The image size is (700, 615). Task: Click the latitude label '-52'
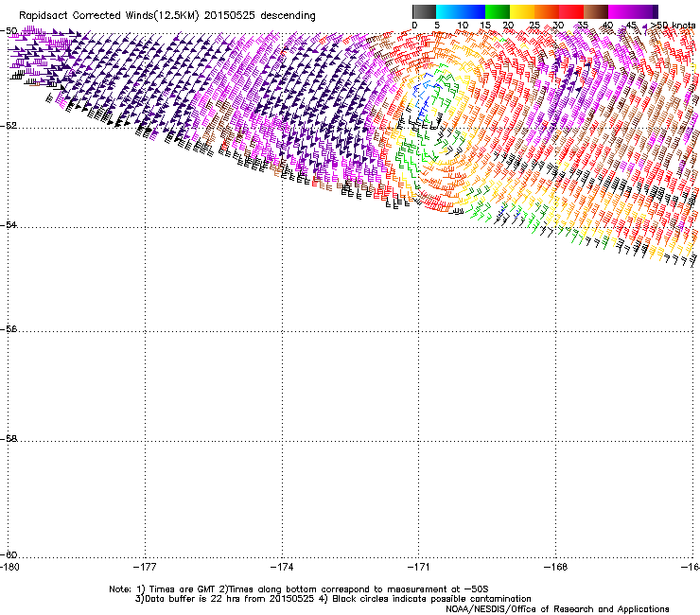point(9,126)
